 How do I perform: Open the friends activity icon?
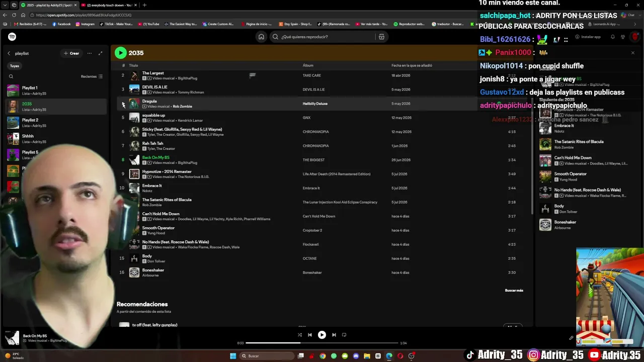(623, 37)
